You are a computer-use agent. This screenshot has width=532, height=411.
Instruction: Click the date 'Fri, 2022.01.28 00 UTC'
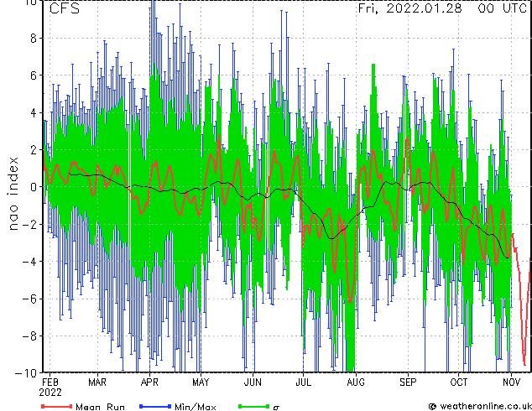[x=442, y=8]
